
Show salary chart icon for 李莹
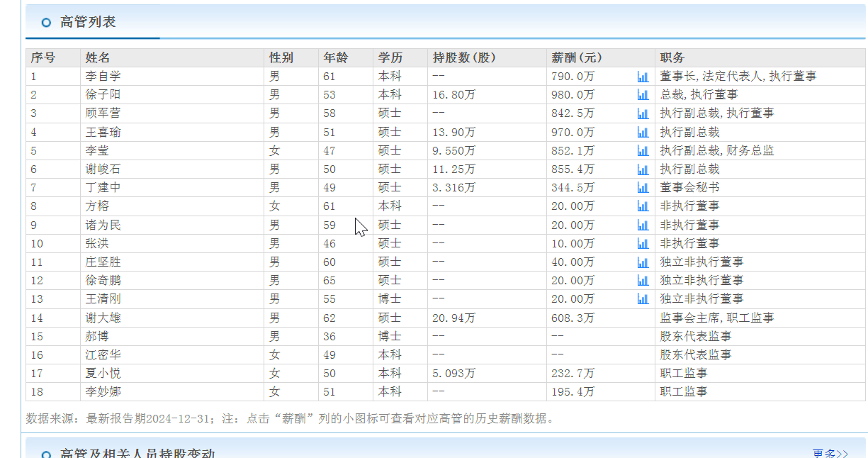coord(643,151)
